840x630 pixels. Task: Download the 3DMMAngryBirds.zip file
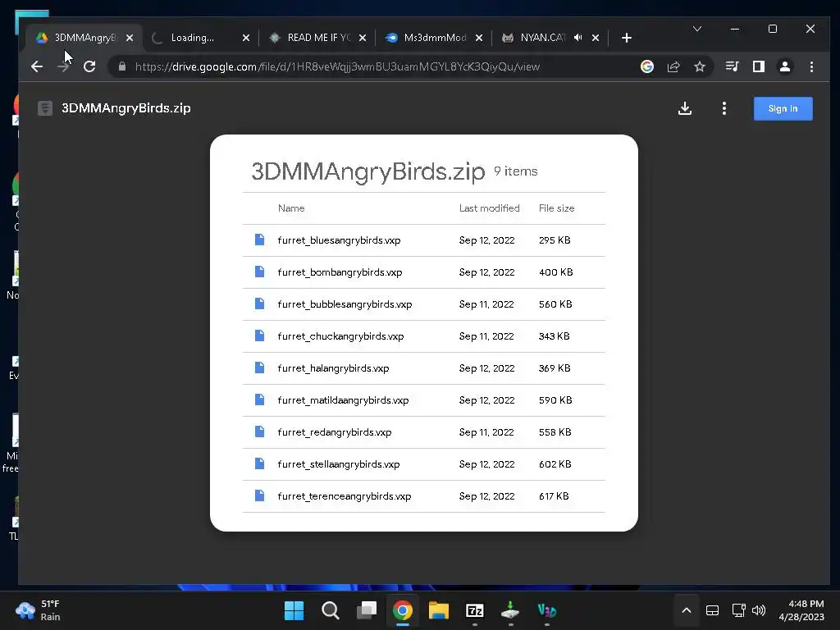pyautogui.click(x=685, y=108)
